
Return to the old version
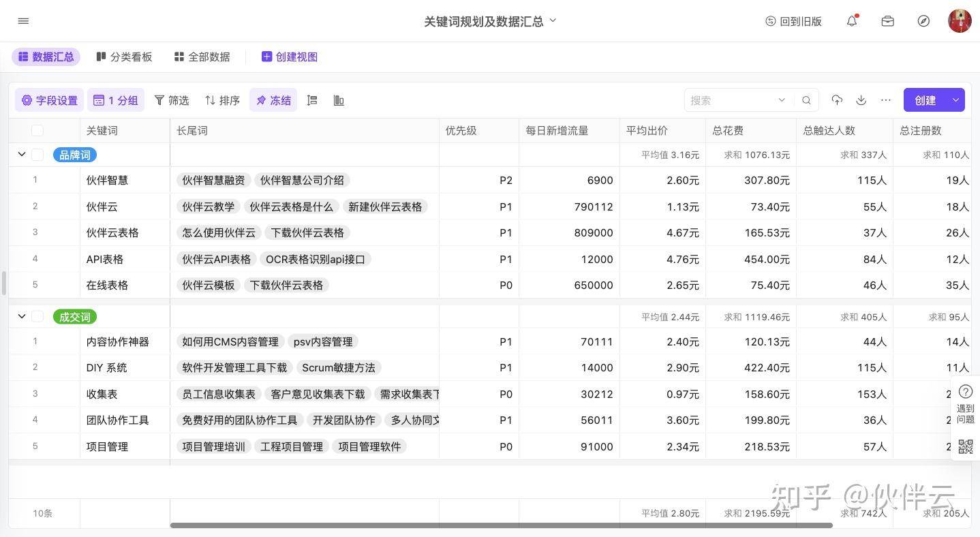pyautogui.click(x=794, y=21)
